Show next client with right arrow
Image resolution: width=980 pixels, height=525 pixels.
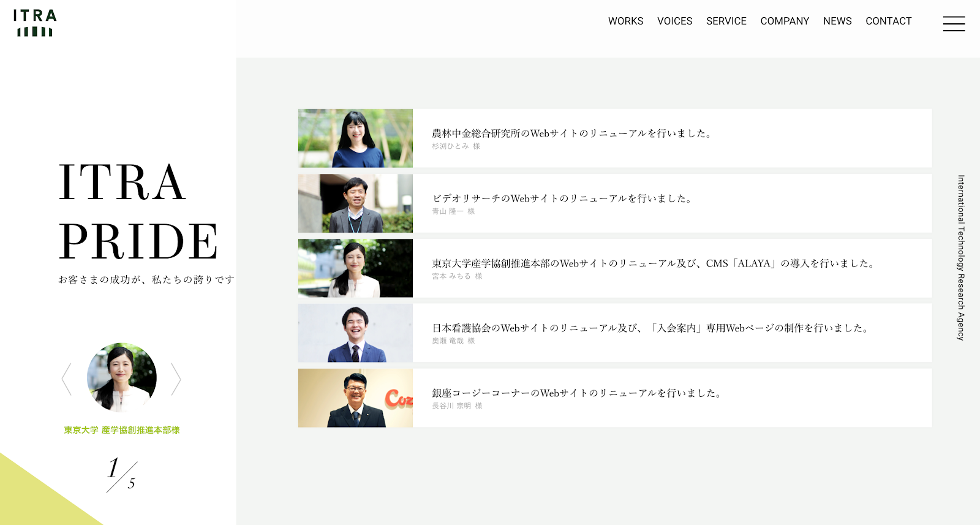(176, 379)
